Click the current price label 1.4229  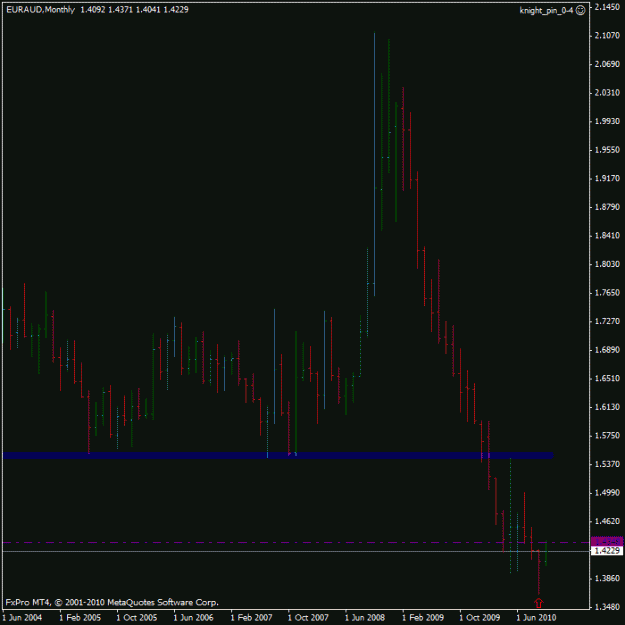[x=607, y=551]
